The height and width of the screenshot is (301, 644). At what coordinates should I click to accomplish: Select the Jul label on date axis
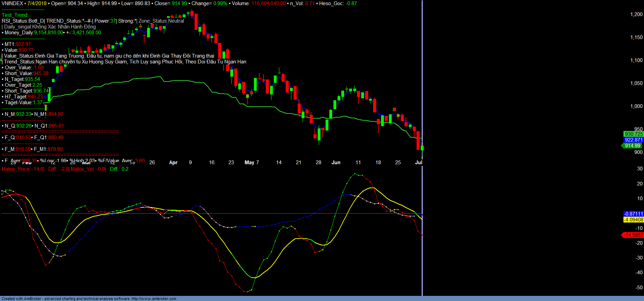click(418, 162)
